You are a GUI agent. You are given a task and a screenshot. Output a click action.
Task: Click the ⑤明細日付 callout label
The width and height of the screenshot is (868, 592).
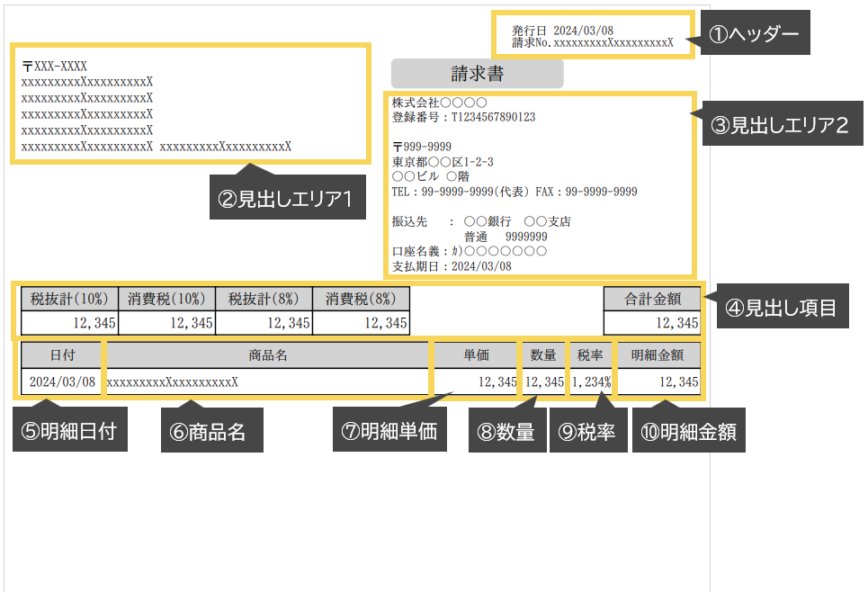(68, 432)
